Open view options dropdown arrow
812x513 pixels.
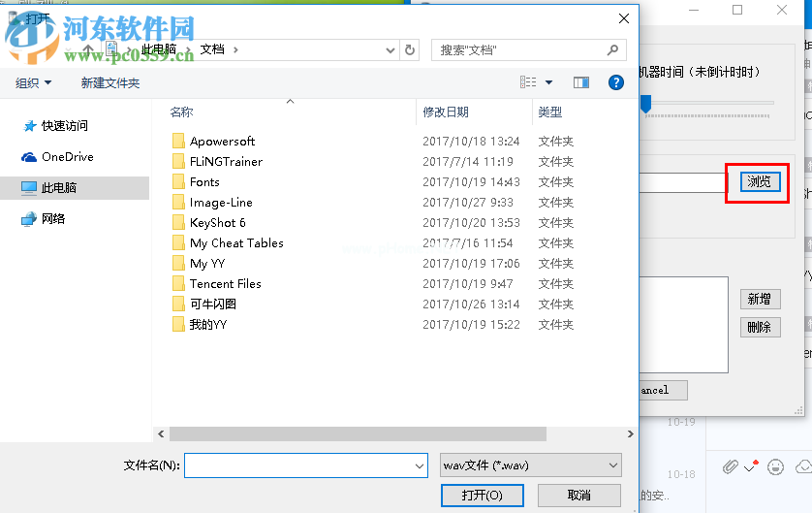(x=549, y=82)
